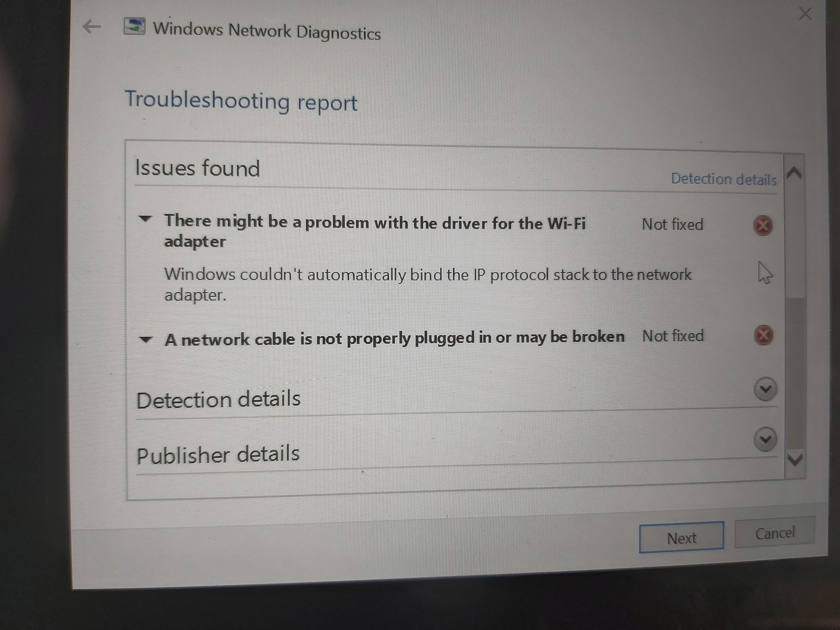Open the Detection details link
The height and width of the screenshot is (630, 840).
pos(724,179)
